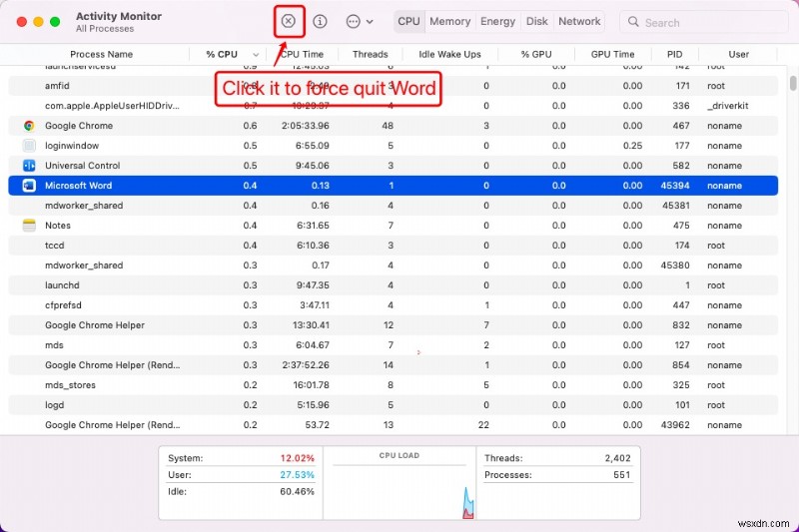Viewport: 799px width, 532px height.
Task: Click the Search field
Action: click(x=703, y=22)
